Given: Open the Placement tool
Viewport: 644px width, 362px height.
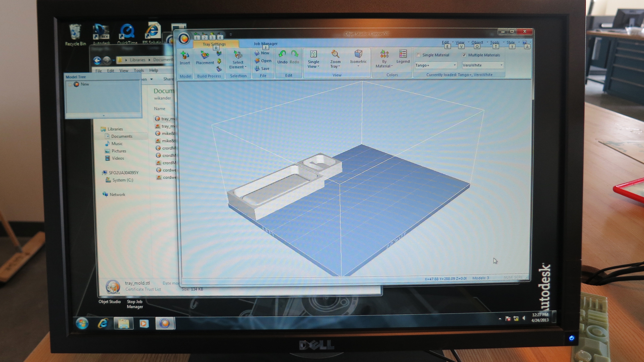Looking at the screenshot, I should click(x=205, y=56).
